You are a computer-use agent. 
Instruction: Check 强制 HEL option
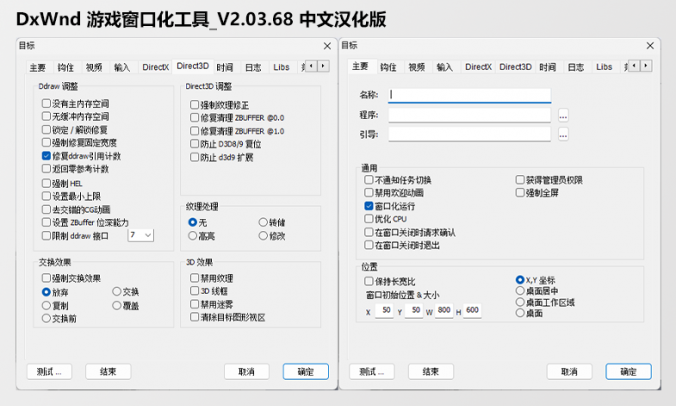tap(46, 183)
